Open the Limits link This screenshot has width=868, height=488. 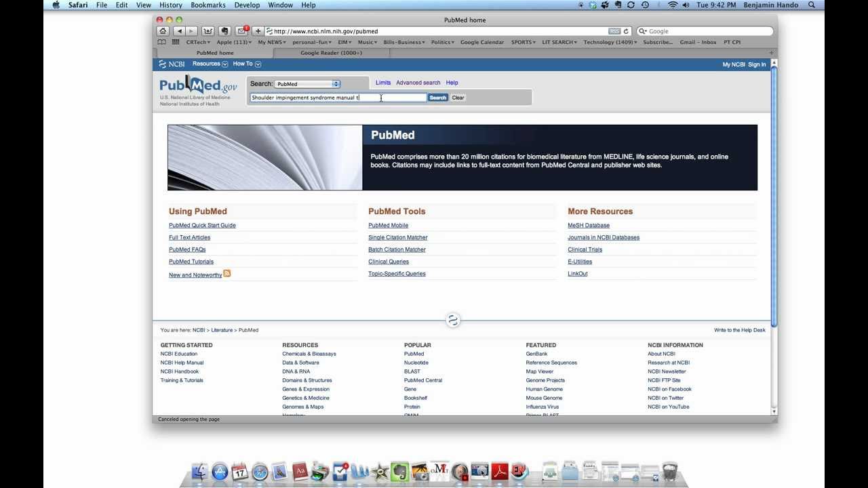383,83
